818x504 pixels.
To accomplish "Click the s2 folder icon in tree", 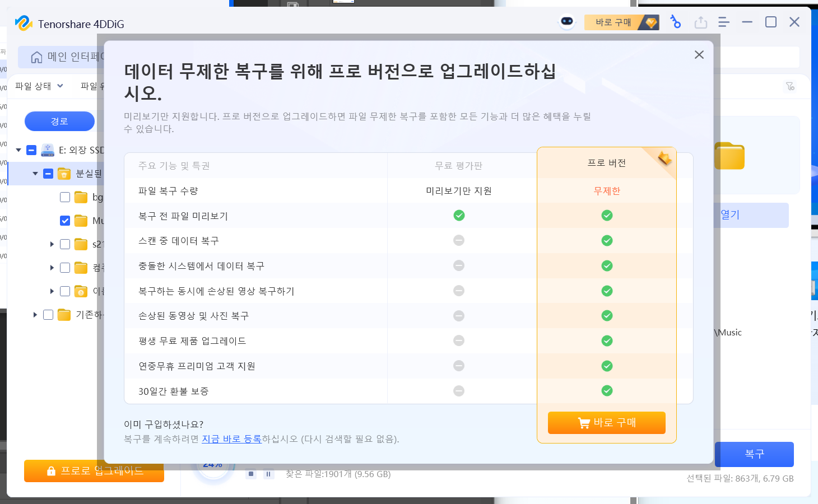I will click(81, 244).
